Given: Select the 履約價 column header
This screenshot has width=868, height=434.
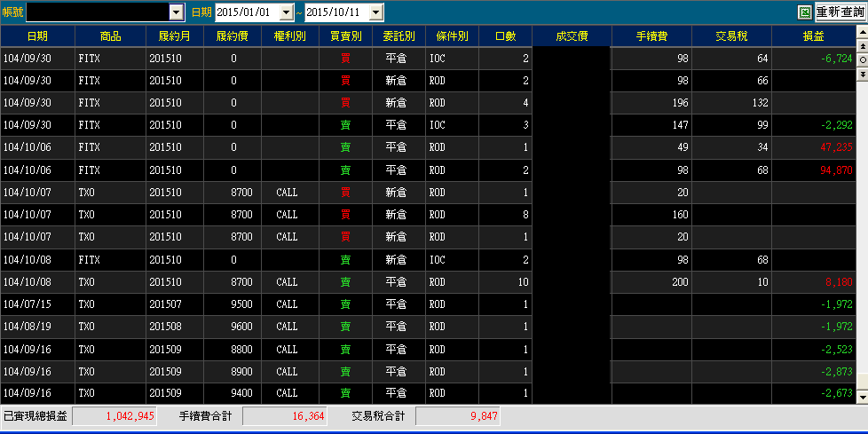Looking at the screenshot, I should coord(233,36).
